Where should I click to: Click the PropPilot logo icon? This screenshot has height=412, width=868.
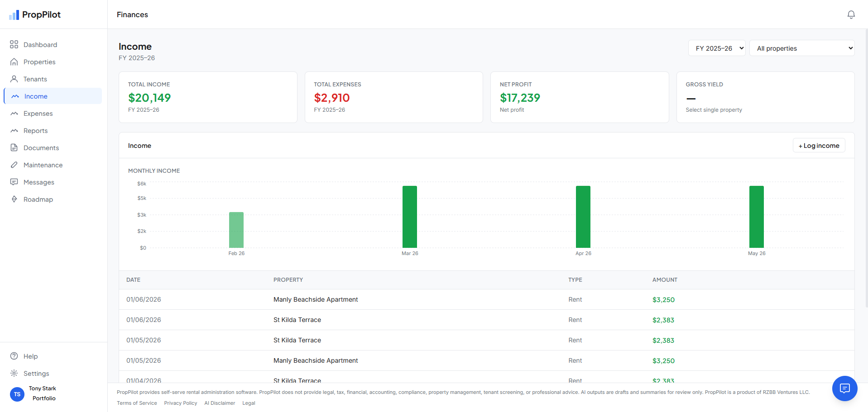[x=14, y=15]
